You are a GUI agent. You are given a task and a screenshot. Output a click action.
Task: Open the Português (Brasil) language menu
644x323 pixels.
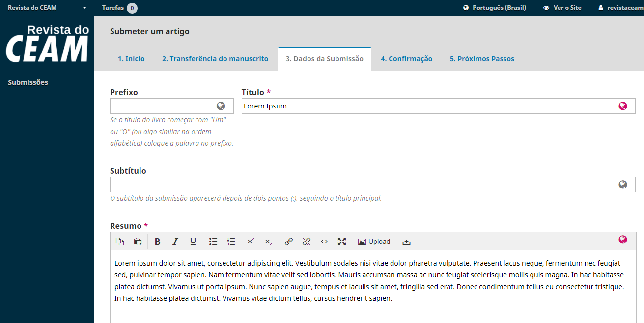(495, 8)
